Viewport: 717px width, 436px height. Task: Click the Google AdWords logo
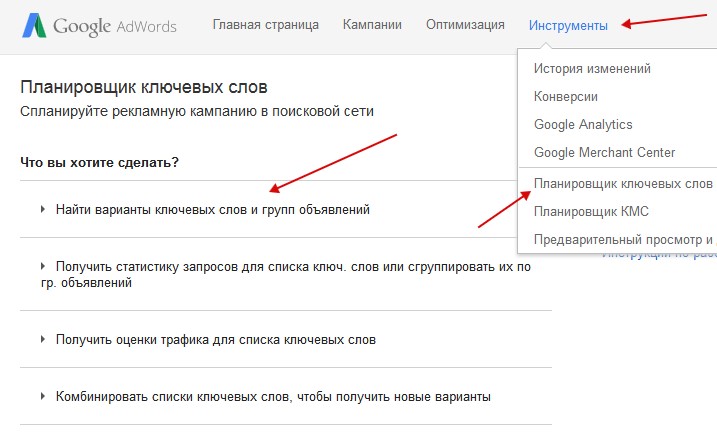[x=99, y=26]
